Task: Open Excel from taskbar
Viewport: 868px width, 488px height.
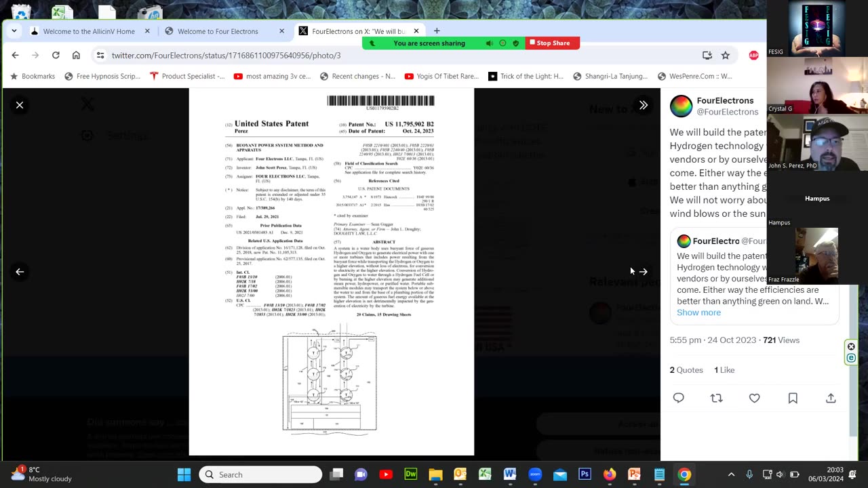Action: coord(485,474)
